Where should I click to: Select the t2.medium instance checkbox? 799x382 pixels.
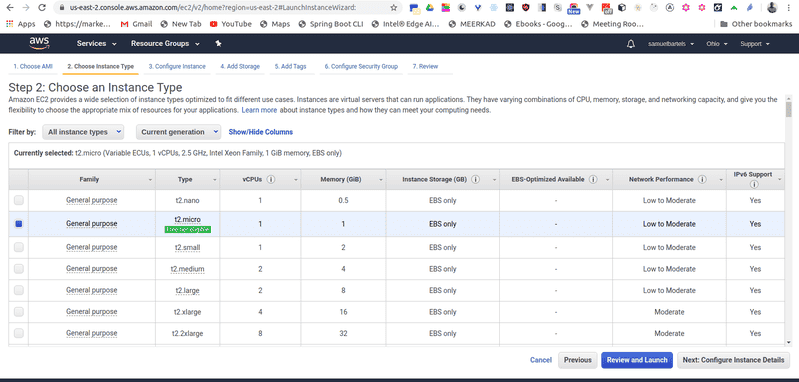(x=19, y=268)
